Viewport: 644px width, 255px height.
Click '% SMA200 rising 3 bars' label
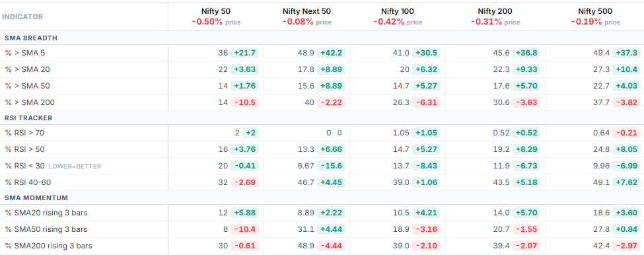pyautogui.click(x=48, y=246)
